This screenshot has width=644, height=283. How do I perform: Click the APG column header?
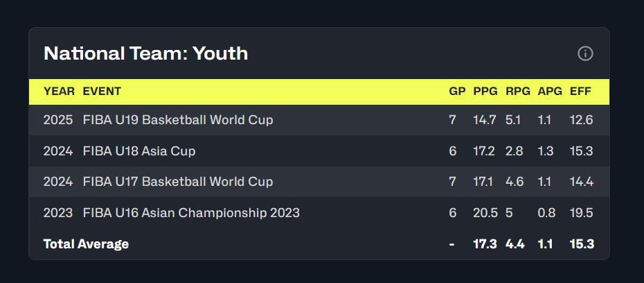tap(550, 92)
